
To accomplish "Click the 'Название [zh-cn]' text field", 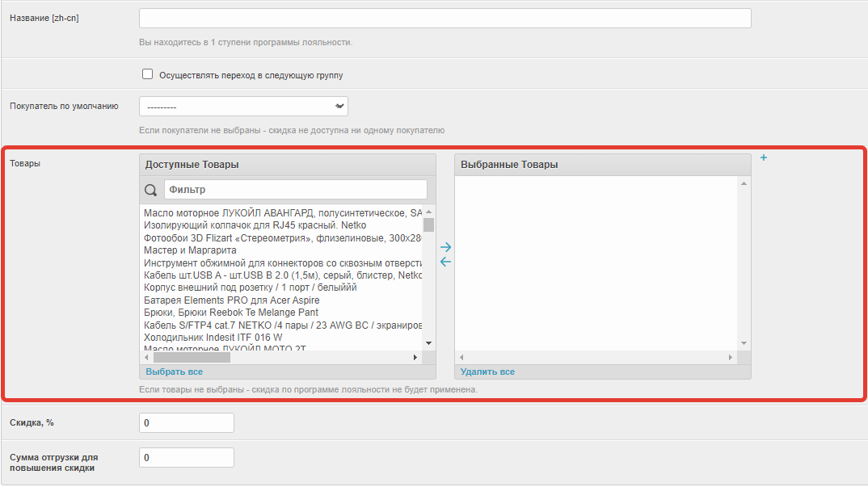I will pyautogui.click(x=445, y=19).
